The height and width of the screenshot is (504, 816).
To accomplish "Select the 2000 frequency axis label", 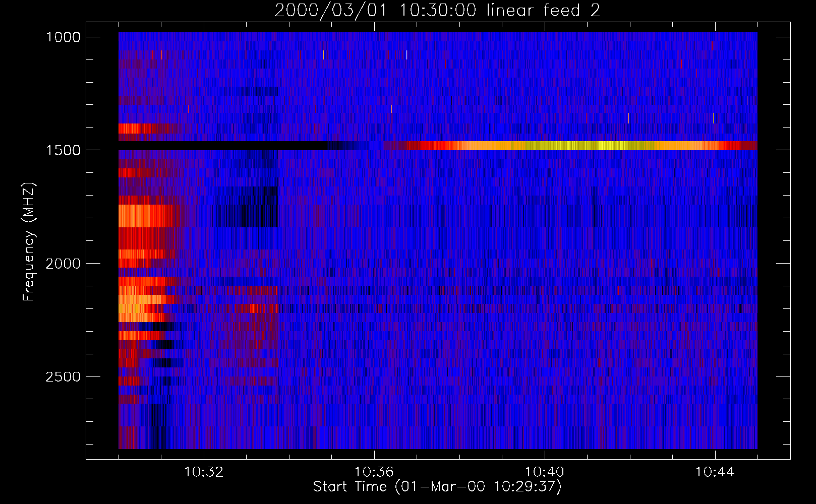I will (63, 264).
